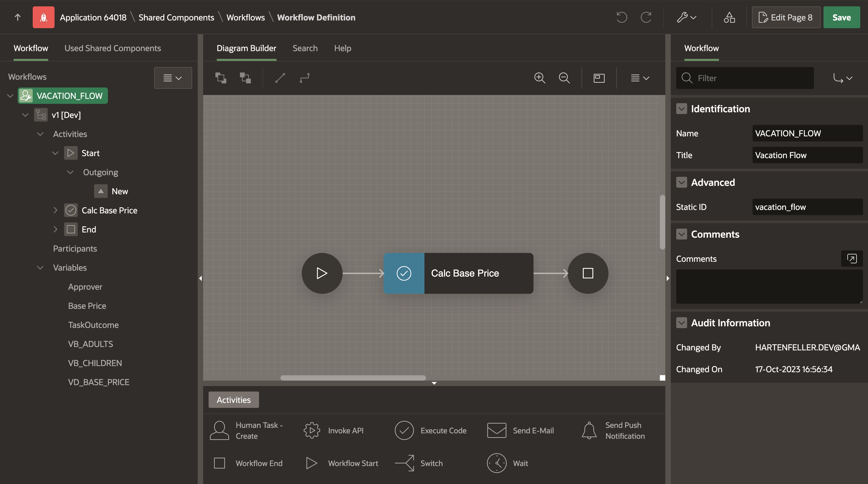Click the Filter field in Workflow panel
The height and width of the screenshot is (484, 868).
745,78
